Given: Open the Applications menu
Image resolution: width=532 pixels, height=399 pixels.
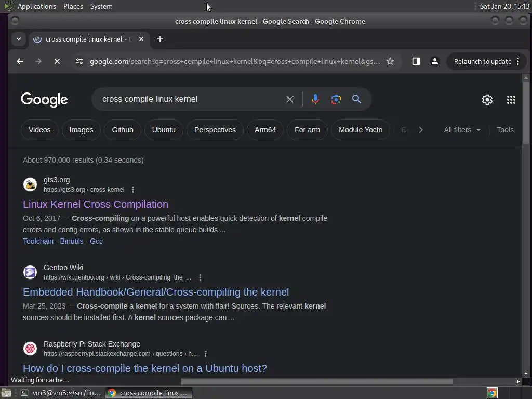Looking at the screenshot, I should (x=37, y=6).
